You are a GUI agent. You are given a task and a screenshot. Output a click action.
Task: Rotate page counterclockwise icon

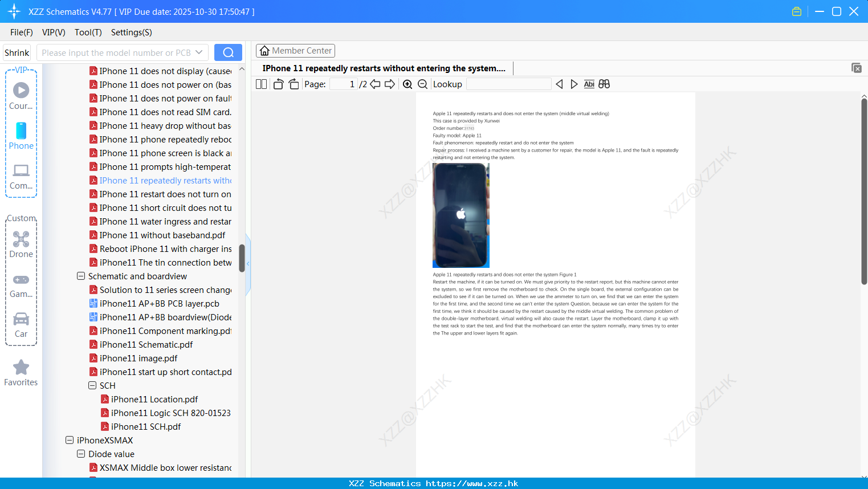click(x=278, y=84)
